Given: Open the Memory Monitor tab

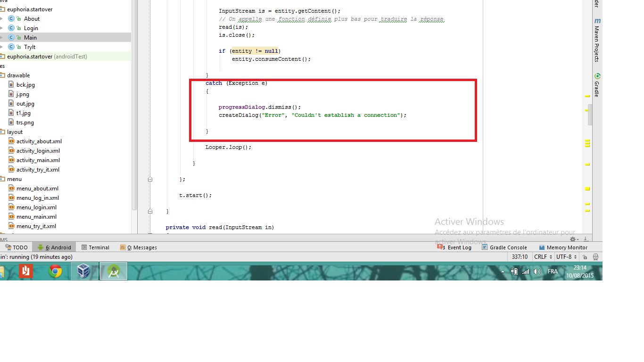Looking at the screenshot, I should [x=563, y=247].
